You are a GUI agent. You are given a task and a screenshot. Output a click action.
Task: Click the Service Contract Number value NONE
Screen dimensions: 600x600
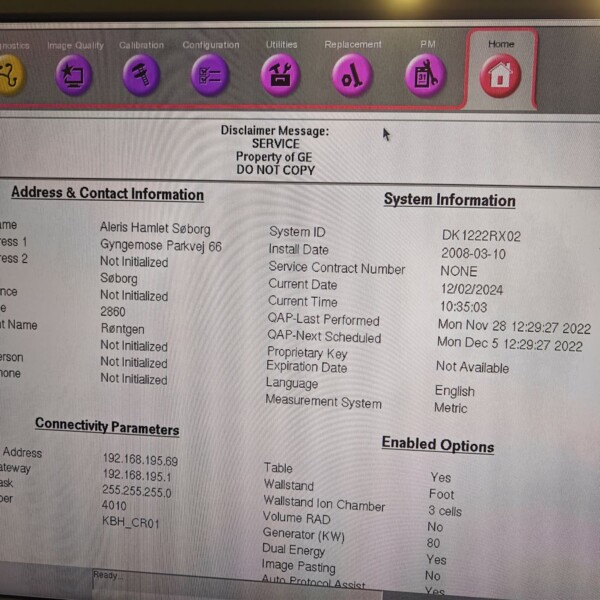pyautogui.click(x=459, y=270)
